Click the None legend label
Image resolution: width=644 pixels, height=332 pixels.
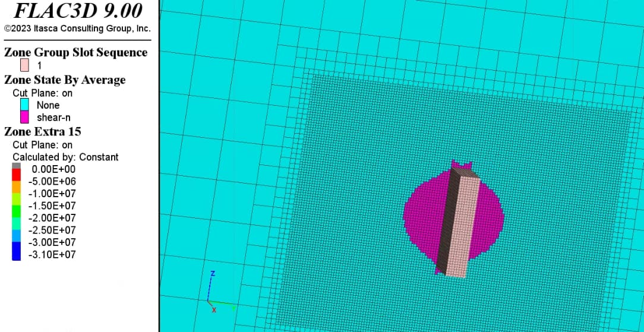pos(48,105)
